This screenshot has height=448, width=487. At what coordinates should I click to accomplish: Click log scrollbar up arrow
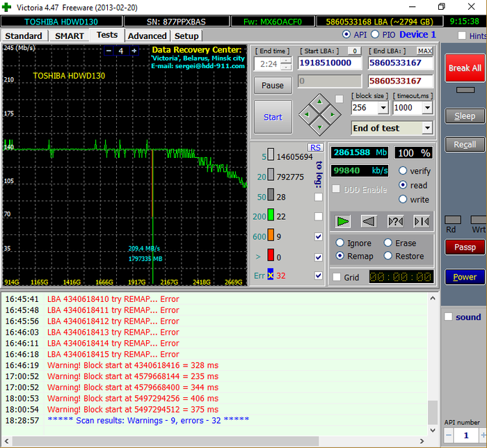click(x=432, y=298)
